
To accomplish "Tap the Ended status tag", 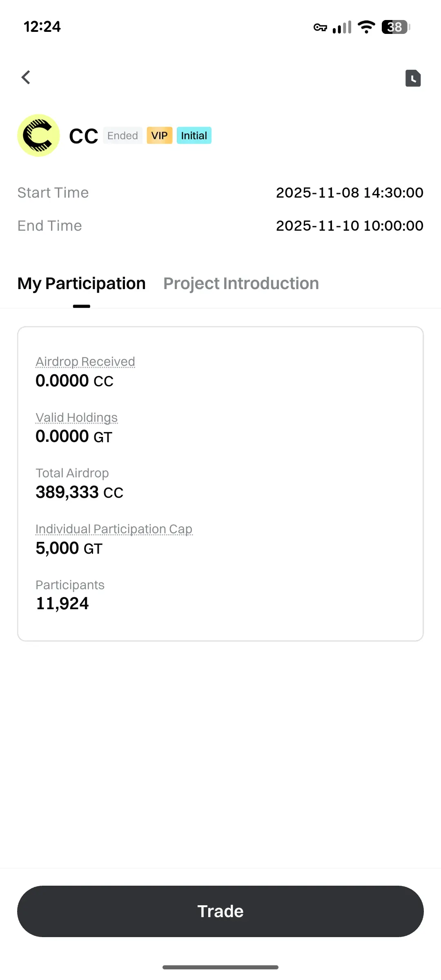I will 122,136.
